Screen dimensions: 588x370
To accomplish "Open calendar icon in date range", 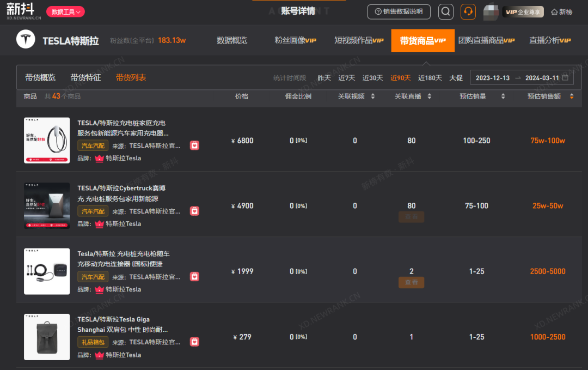I will click(x=565, y=78).
